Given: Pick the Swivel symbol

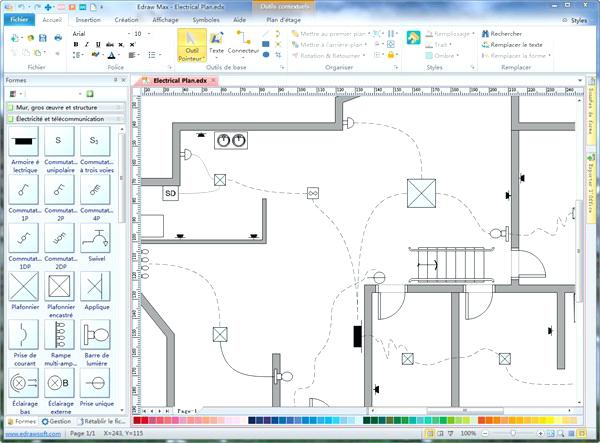Looking at the screenshot, I should tap(95, 238).
